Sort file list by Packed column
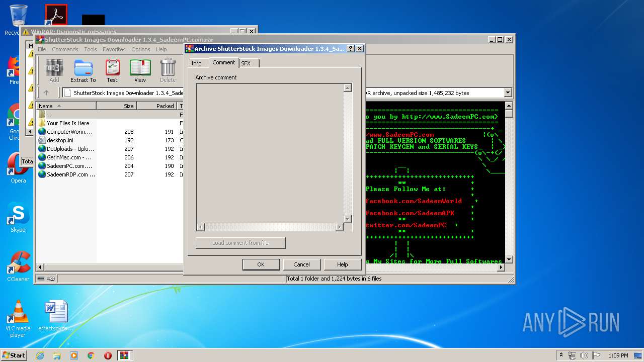 pyautogui.click(x=156, y=106)
